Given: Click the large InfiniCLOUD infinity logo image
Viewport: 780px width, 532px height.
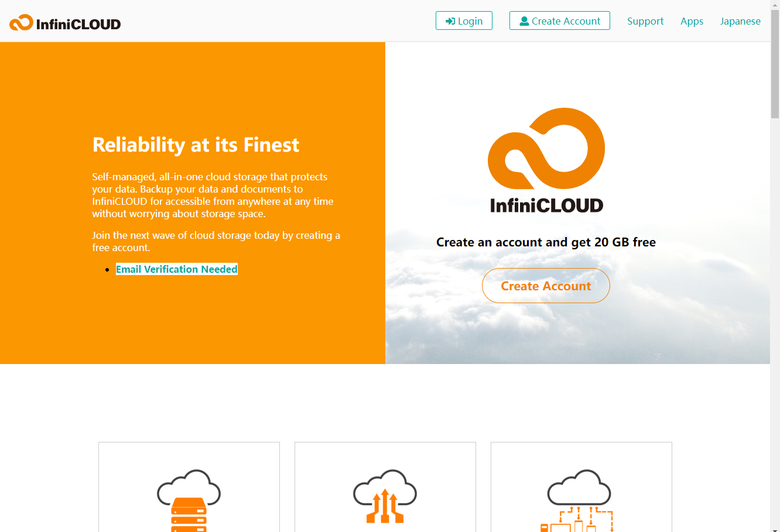Looking at the screenshot, I should [546, 160].
